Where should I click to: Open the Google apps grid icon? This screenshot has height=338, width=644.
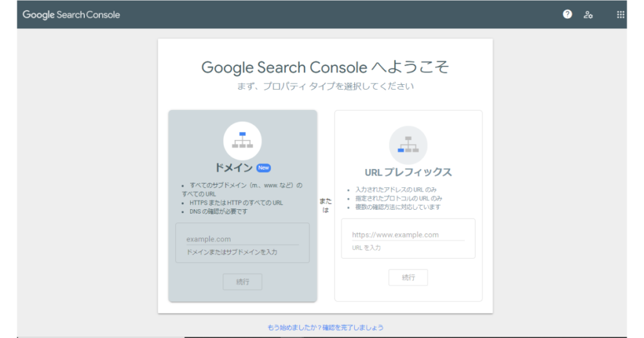click(x=621, y=15)
